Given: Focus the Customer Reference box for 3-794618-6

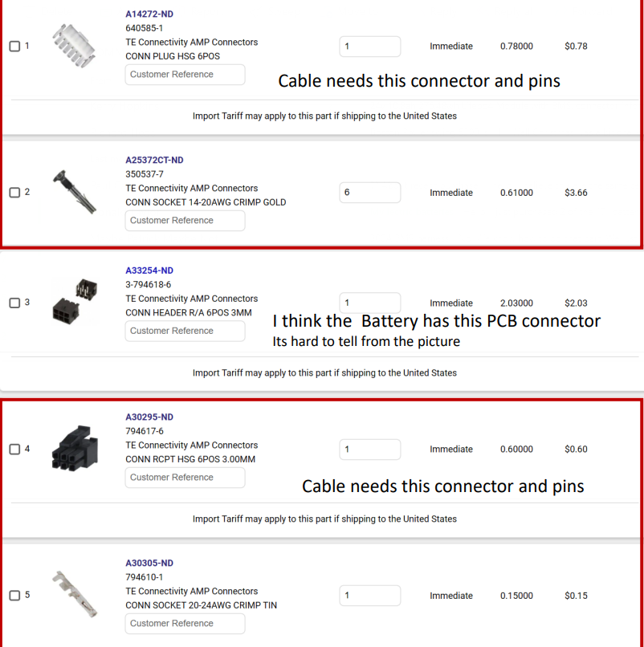Looking at the screenshot, I should (185, 331).
